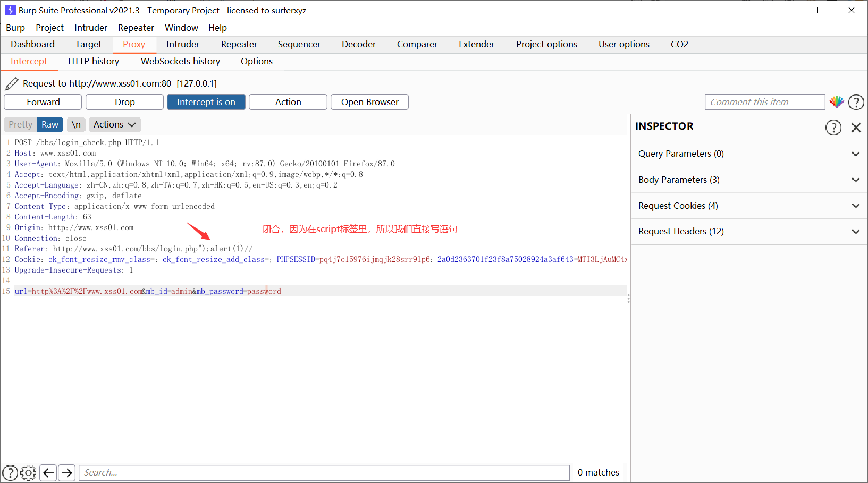868x483 pixels.
Task: Open the Repeater menu in the menu bar
Action: pos(136,28)
